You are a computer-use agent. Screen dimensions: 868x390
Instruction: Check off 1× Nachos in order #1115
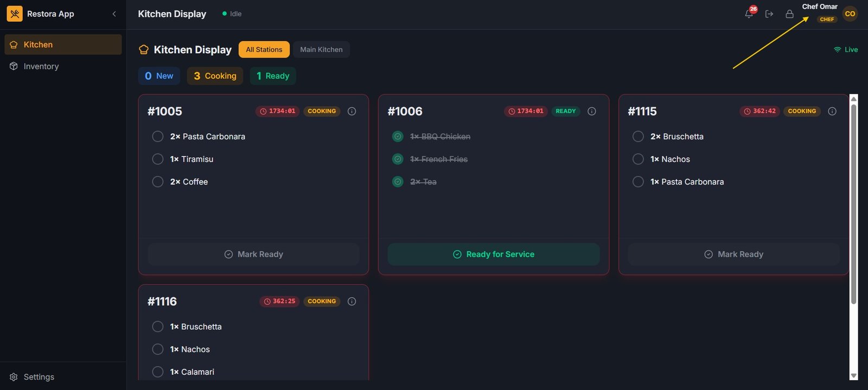coord(638,159)
